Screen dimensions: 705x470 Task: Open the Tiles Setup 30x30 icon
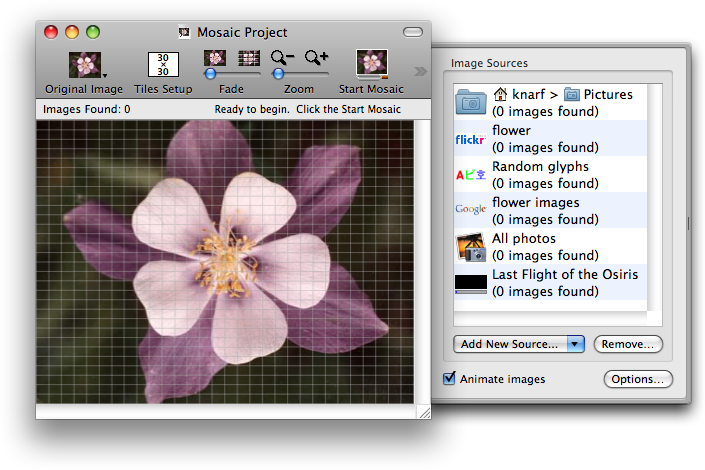tap(163, 64)
